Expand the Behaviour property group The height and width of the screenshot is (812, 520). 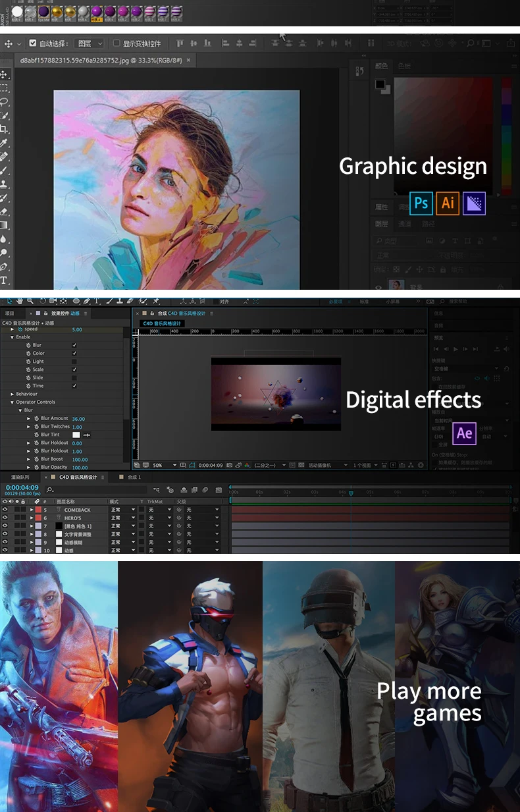point(12,394)
